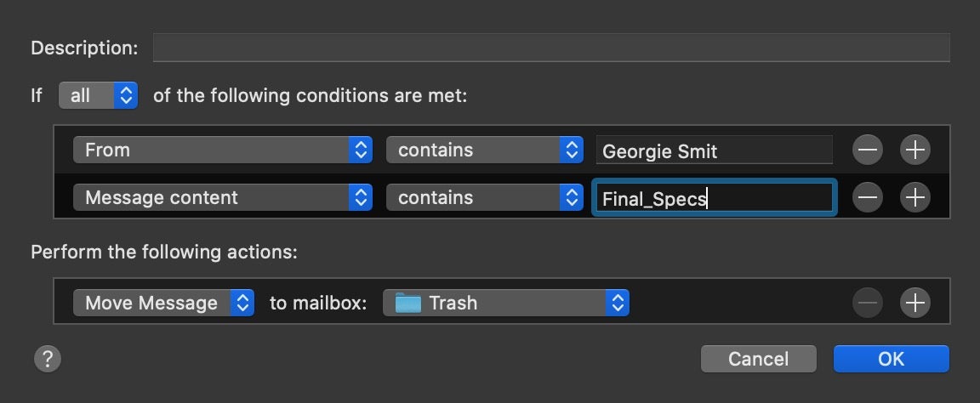Change 'contains' operator in the From row

[x=485, y=150]
